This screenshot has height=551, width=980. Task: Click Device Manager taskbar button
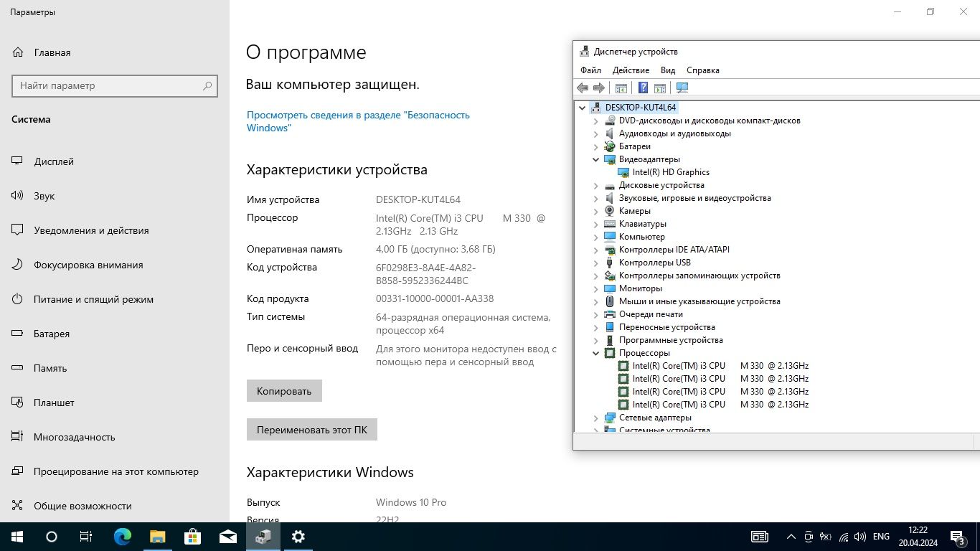[x=263, y=537]
